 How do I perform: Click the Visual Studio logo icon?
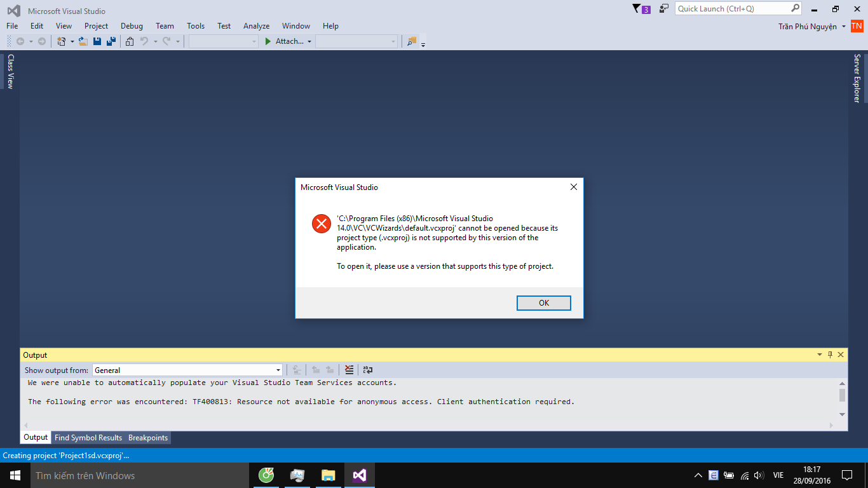[13, 11]
